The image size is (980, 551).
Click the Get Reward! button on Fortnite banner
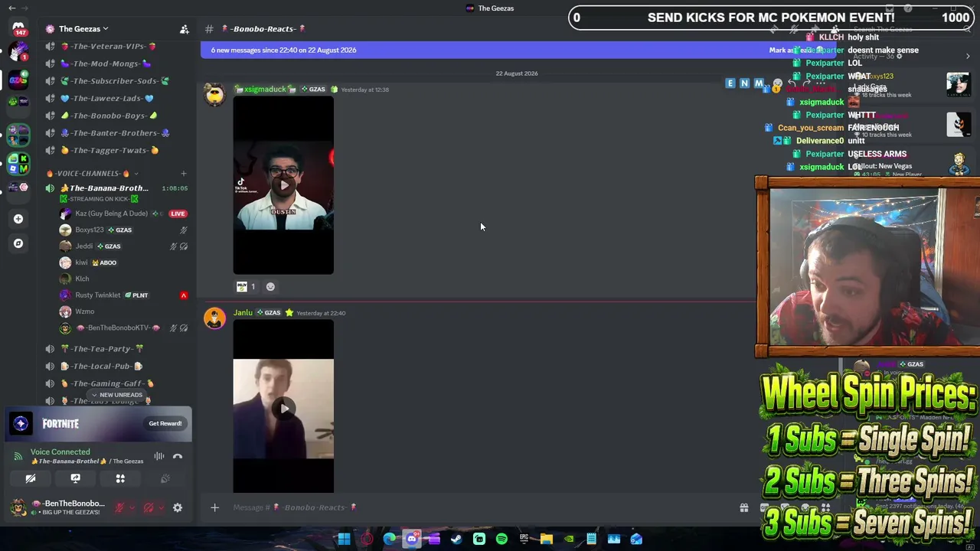click(165, 424)
